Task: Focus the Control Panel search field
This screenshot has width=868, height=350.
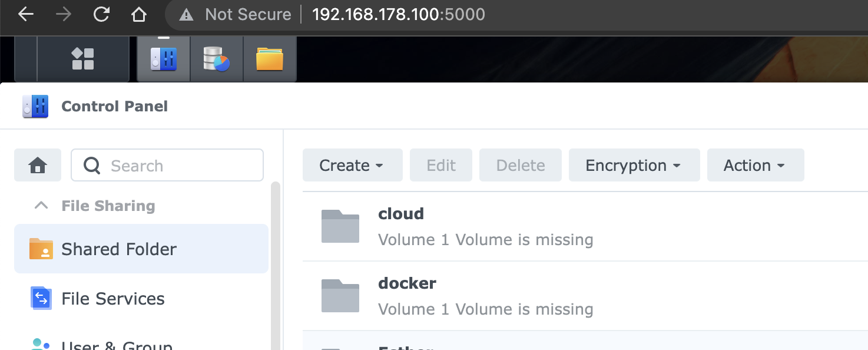Action: (x=167, y=166)
